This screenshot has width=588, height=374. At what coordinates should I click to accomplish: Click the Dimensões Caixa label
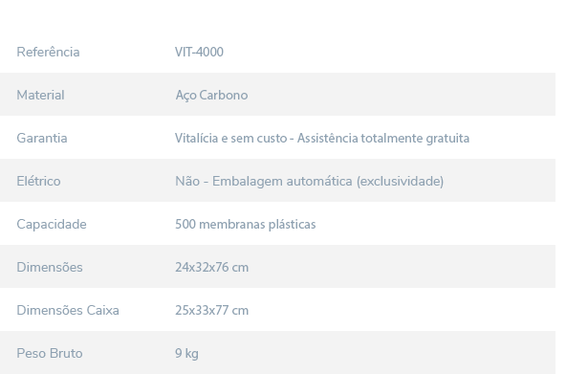[x=68, y=311]
